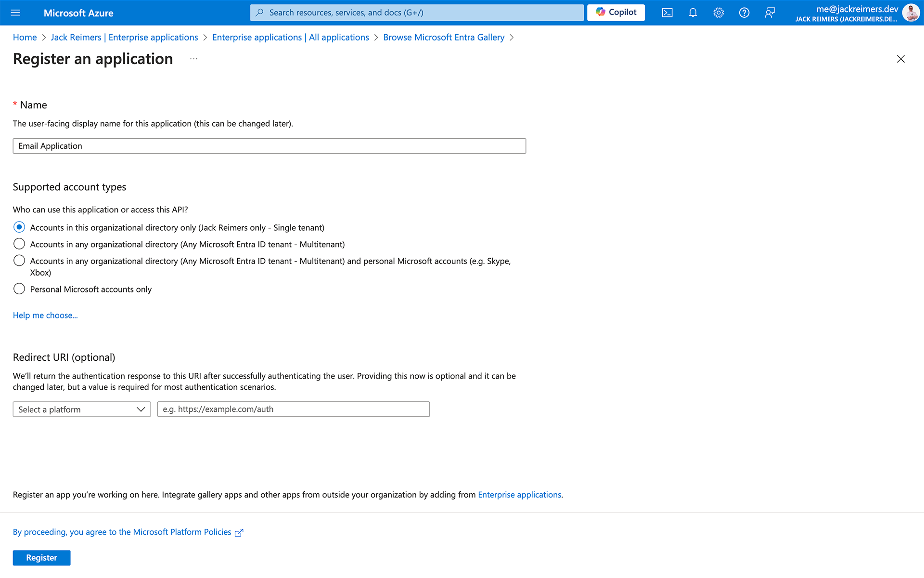Click the portal menu hamburger icon
This screenshot has width=924, height=578.
pos(16,12)
